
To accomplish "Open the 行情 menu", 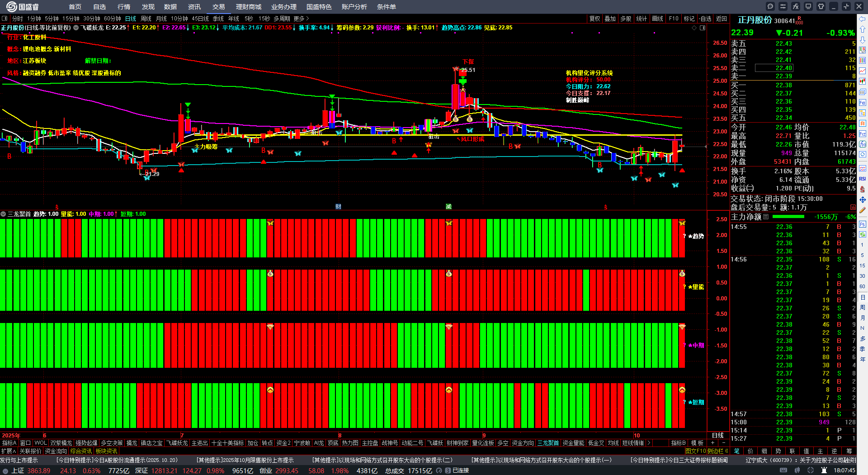I will (x=124, y=7).
